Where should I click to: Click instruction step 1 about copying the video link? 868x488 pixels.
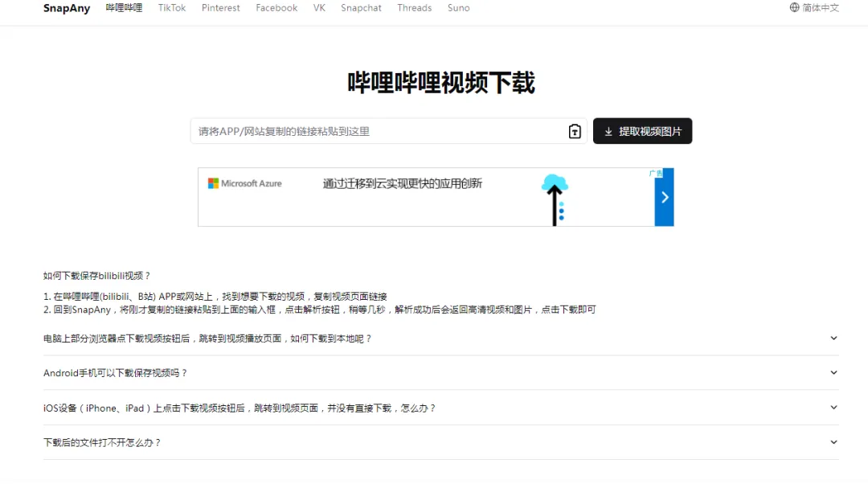215,297
